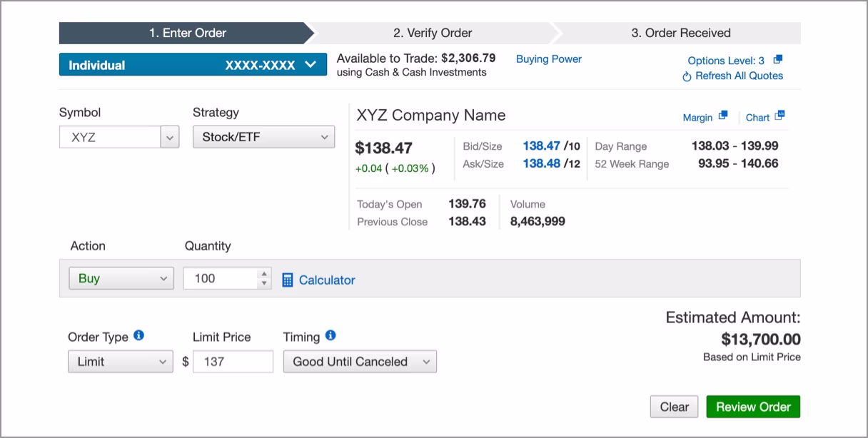This screenshot has width=868, height=438.
Task: Go to Verify Order step
Action: tap(433, 33)
